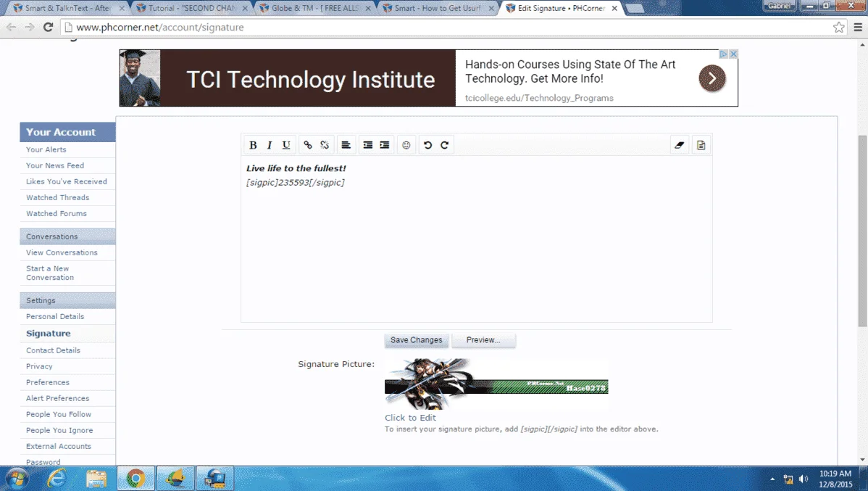Open Watched Forums link
The width and height of the screenshot is (868, 491).
click(57, 214)
